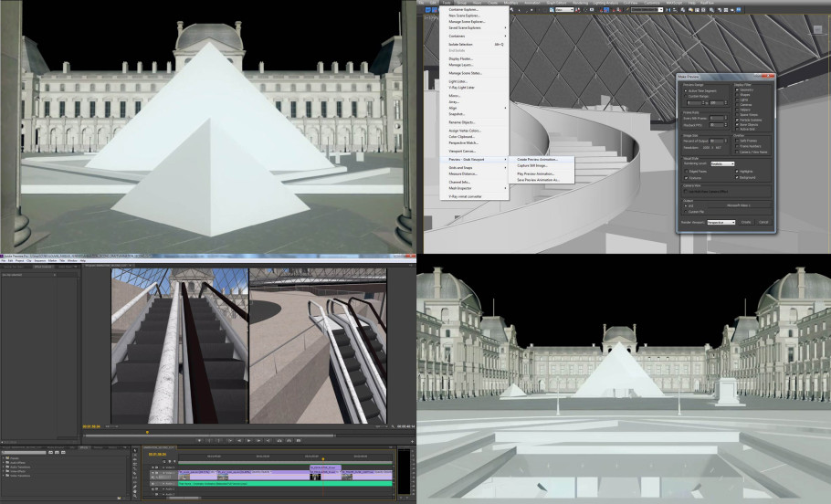The image size is (831, 504).
Task: Select Custom Range radio button
Action: [685, 96]
